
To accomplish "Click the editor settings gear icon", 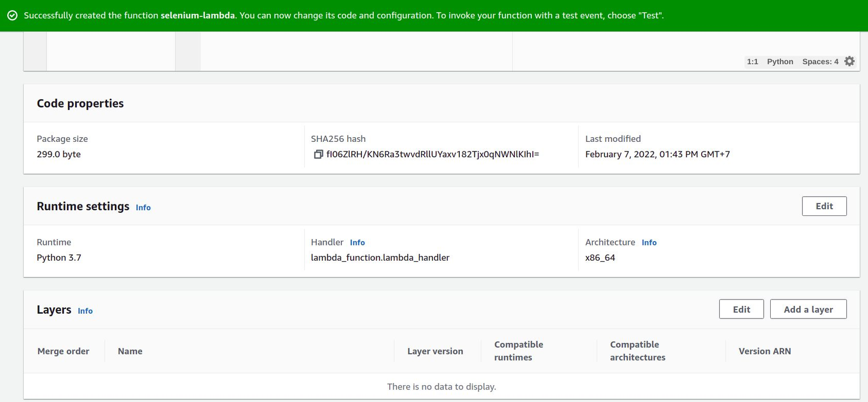I will coord(850,61).
